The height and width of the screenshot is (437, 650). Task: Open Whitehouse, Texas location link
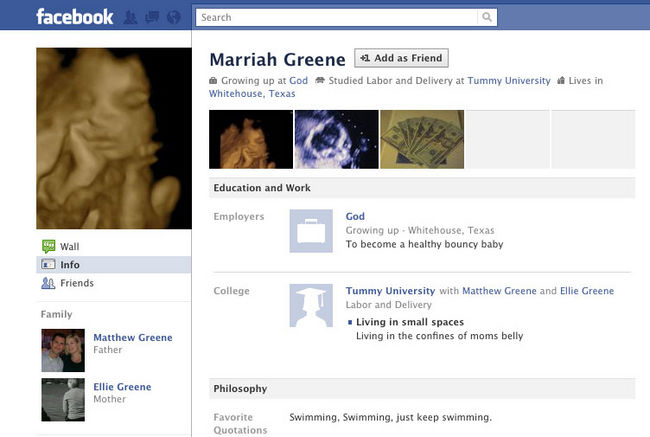[252, 94]
